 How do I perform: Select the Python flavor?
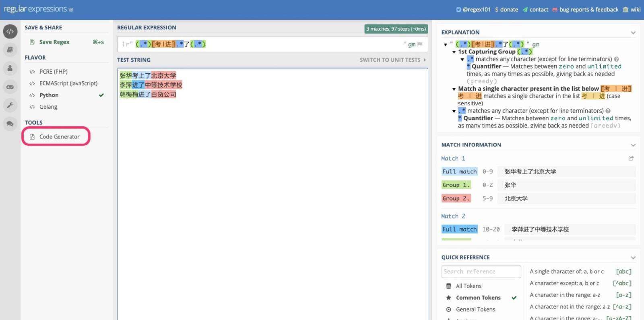click(x=49, y=95)
